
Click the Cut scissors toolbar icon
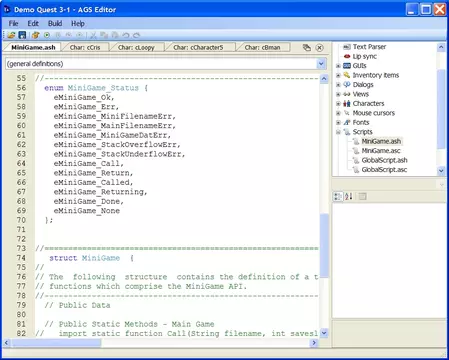93,35
